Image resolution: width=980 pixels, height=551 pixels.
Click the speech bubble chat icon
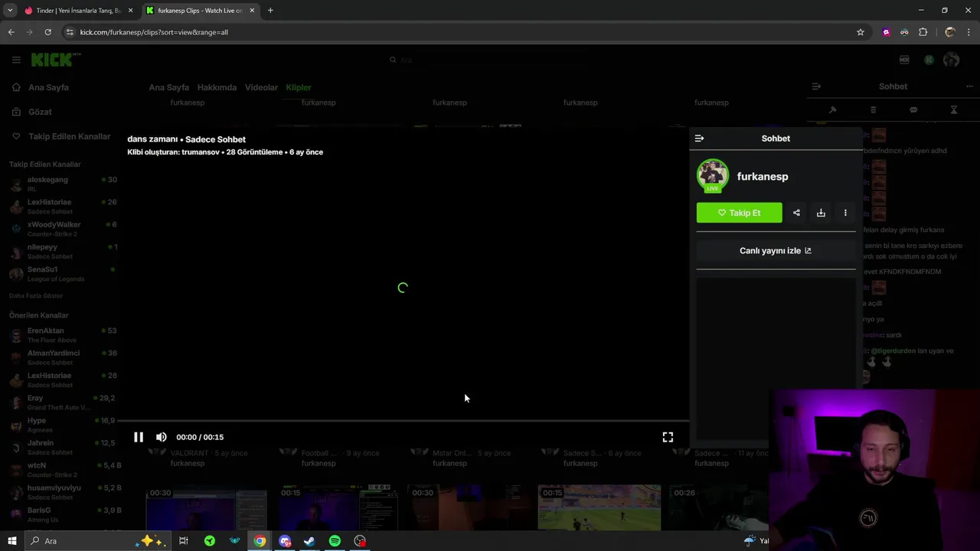913,110
